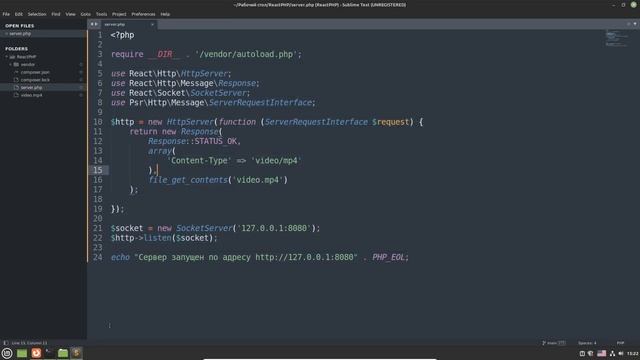Open the Find menu
This screenshot has height=360, width=640.
pyautogui.click(x=56, y=14)
